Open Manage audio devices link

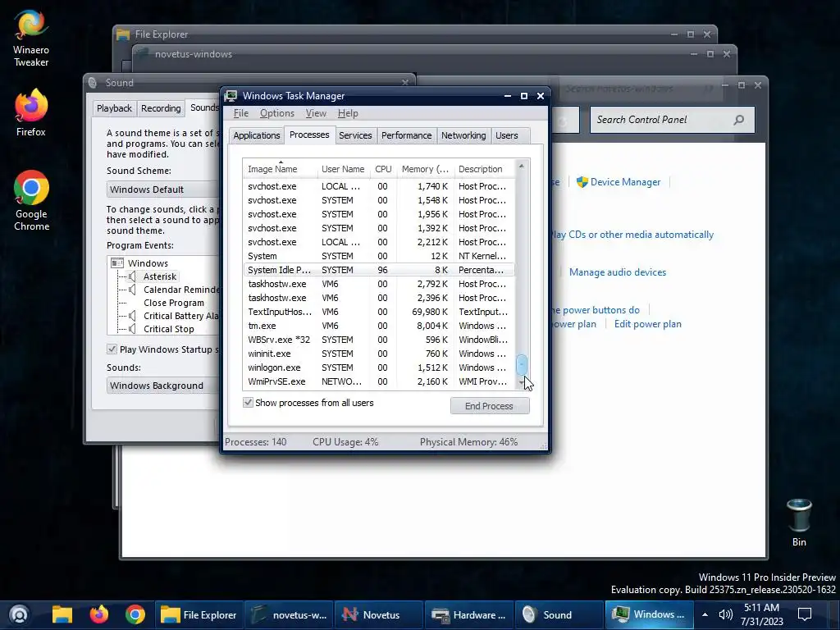(618, 272)
